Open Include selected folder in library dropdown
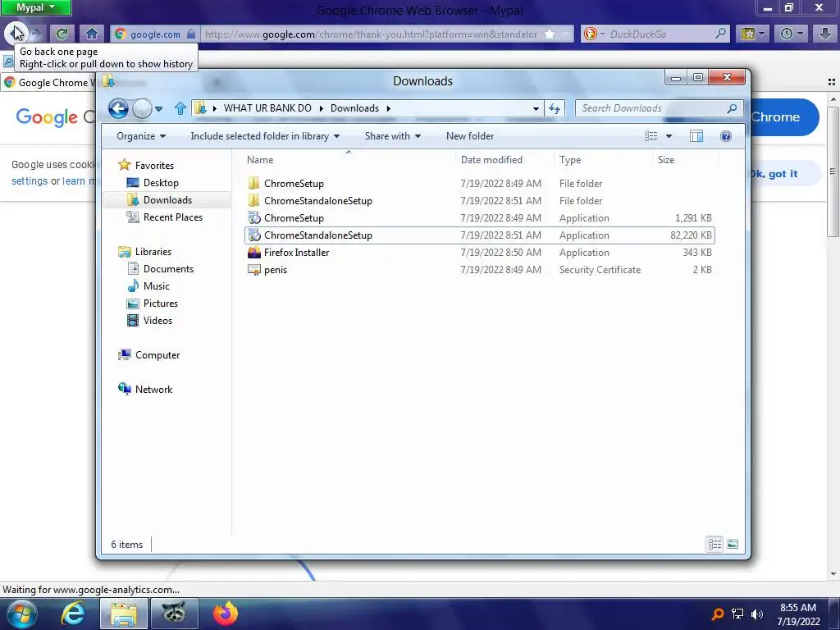 [x=265, y=136]
